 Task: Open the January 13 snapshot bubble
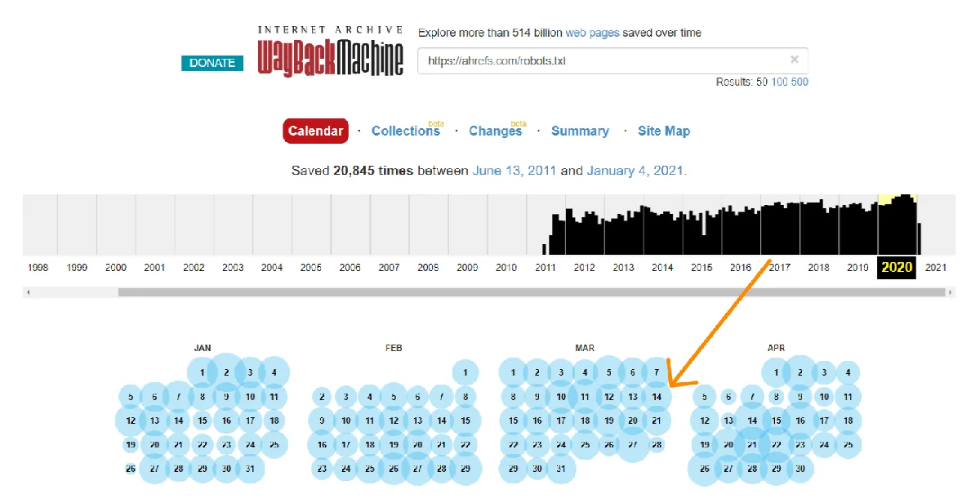(155, 421)
